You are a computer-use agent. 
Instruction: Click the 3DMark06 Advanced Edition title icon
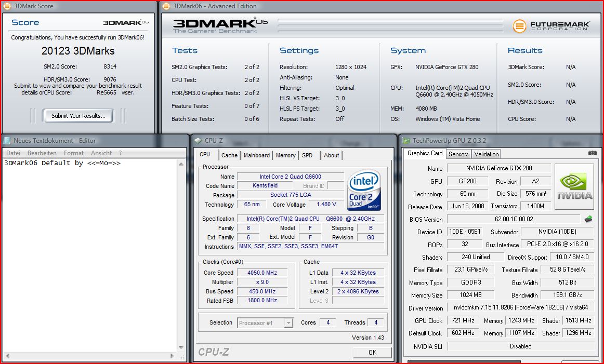tap(166, 6)
